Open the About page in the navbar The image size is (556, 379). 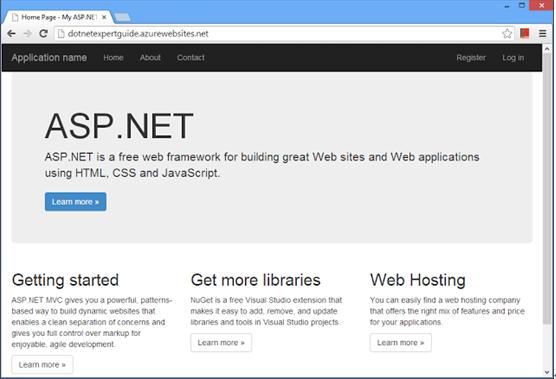pyautogui.click(x=150, y=57)
